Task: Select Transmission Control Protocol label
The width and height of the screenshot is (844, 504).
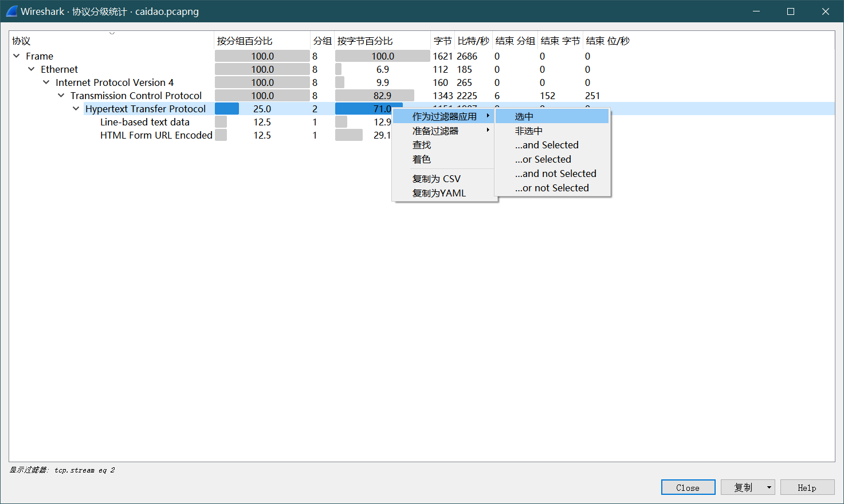Action: click(x=136, y=96)
